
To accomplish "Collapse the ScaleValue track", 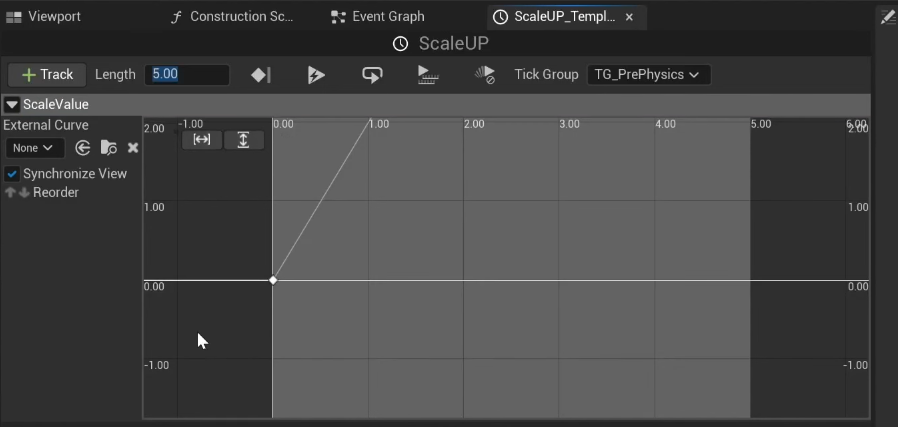I will (x=12, y=104).
